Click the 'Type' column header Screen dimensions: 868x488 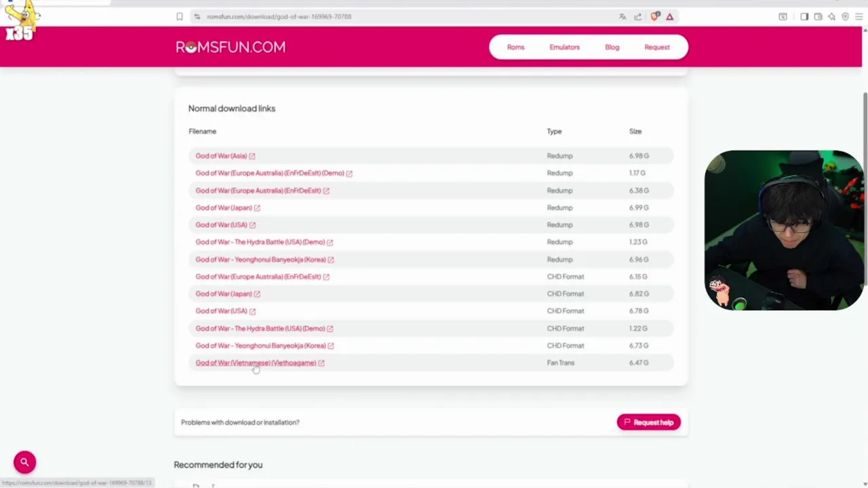pyautogui.click(x=554, y=131)
